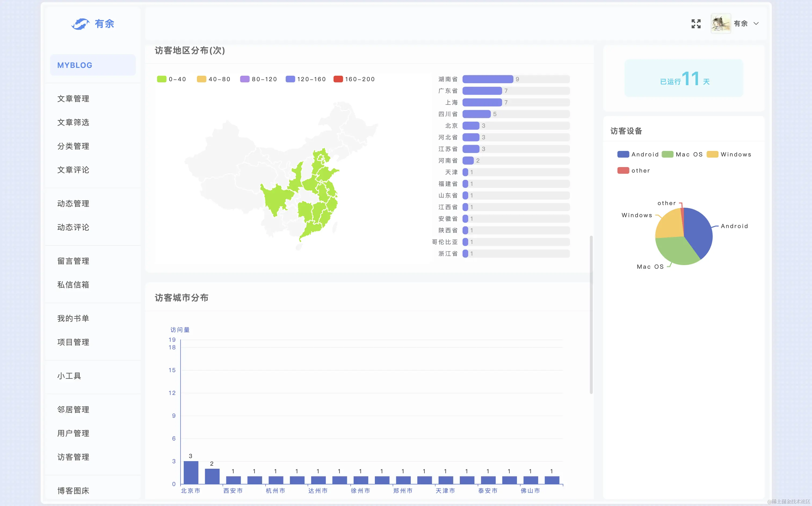812x506 pixels.
Task: Open 博客图床 sidebar entry
Action: coord(73,491)
